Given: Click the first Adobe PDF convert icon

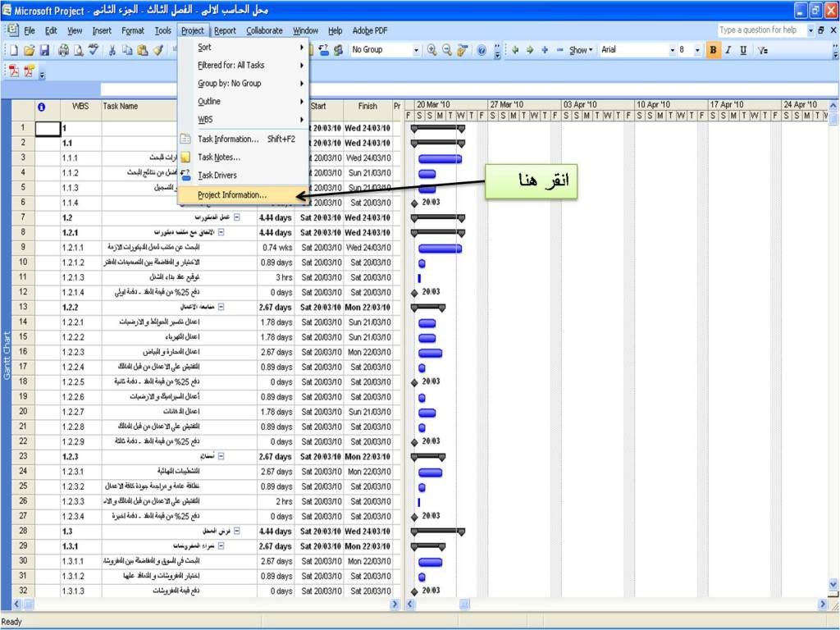Looking at the screenshot, I should [14, 71].
